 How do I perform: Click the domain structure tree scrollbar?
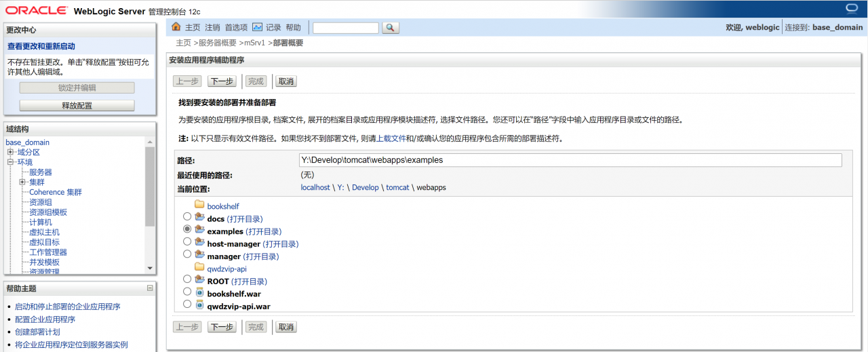[150, 187]
